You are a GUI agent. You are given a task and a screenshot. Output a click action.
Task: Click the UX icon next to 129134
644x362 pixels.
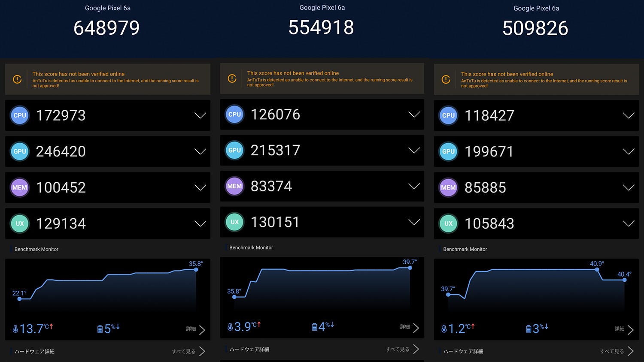(x=20, y=223)
